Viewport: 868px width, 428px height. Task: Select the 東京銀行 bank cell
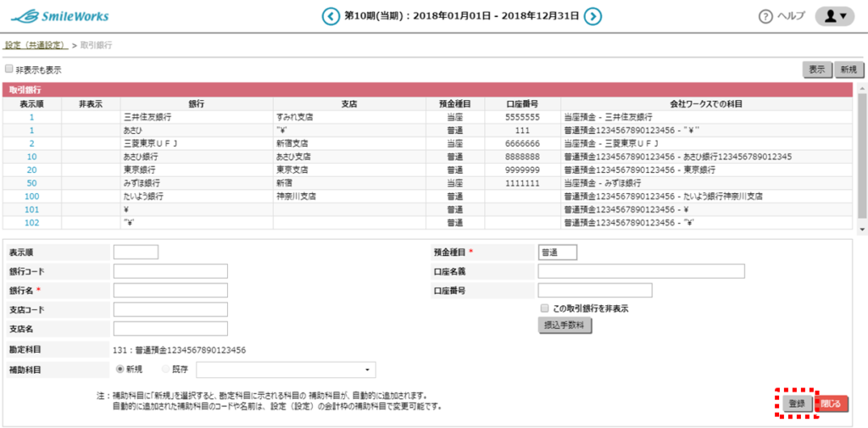click(197, 170)
